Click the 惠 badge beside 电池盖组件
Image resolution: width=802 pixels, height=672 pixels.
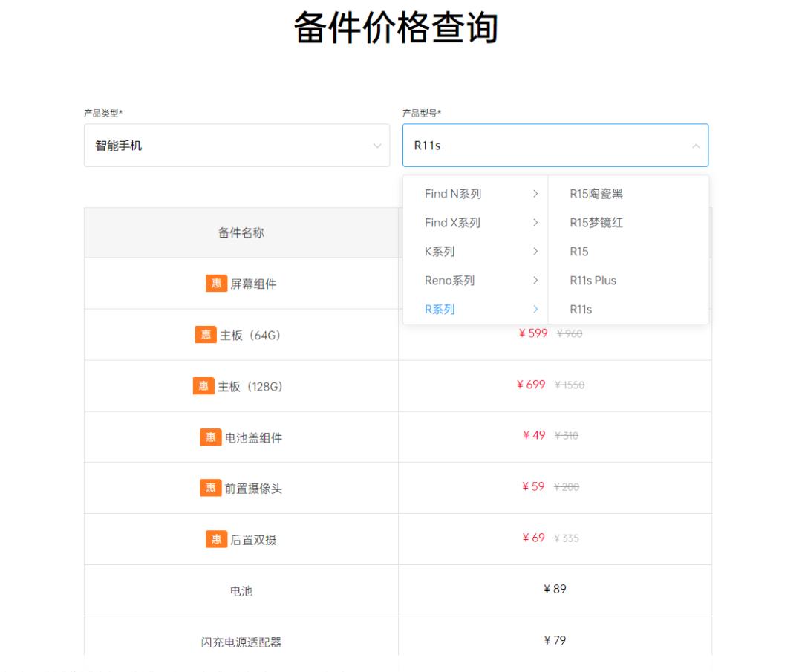(211, 437)
